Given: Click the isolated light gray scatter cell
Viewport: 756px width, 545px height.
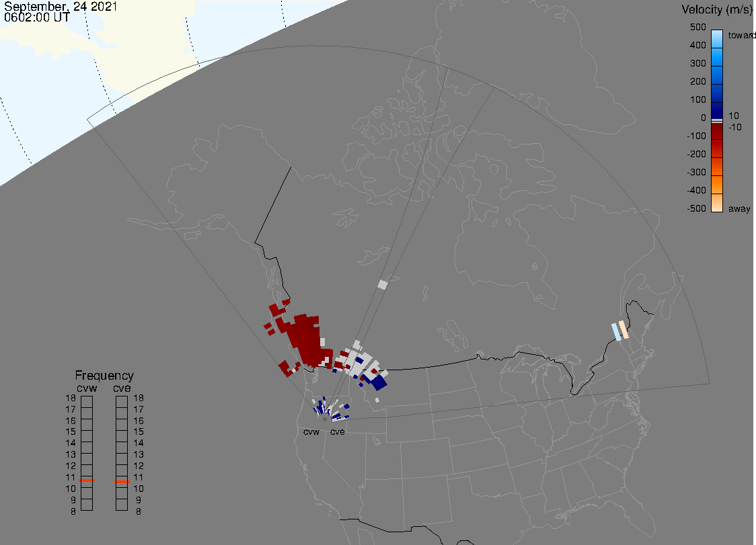Looking at the screenshot, I should [382, 285].
